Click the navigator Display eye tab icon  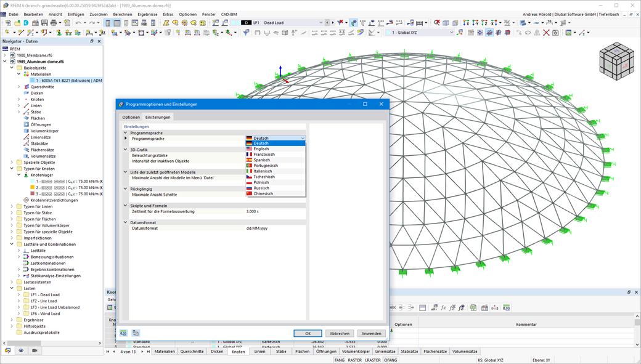click(x=21, y=350)
